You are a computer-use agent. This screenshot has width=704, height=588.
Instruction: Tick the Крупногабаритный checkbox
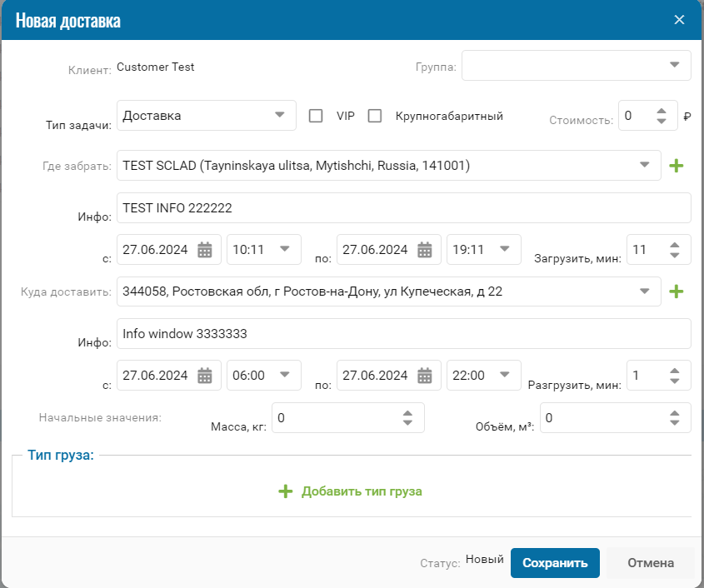375,116
